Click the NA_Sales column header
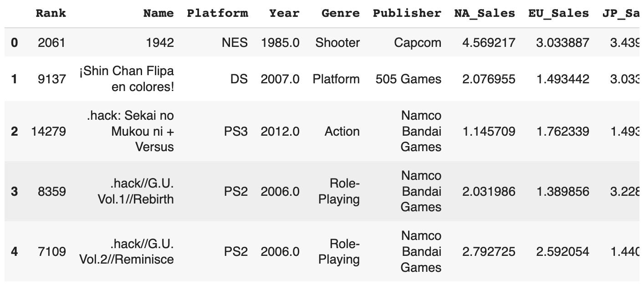 click(485, 13)
